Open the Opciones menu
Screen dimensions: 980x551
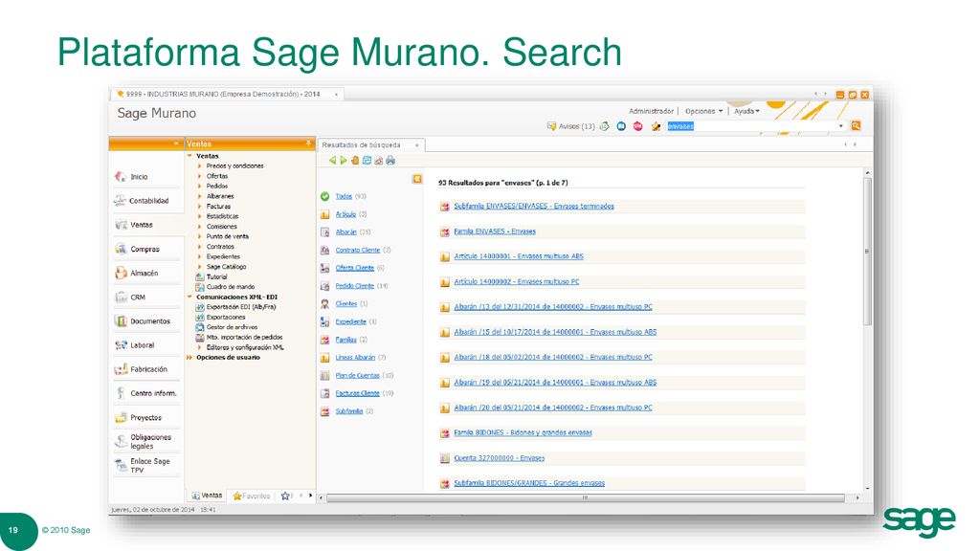tap(703, 111)
